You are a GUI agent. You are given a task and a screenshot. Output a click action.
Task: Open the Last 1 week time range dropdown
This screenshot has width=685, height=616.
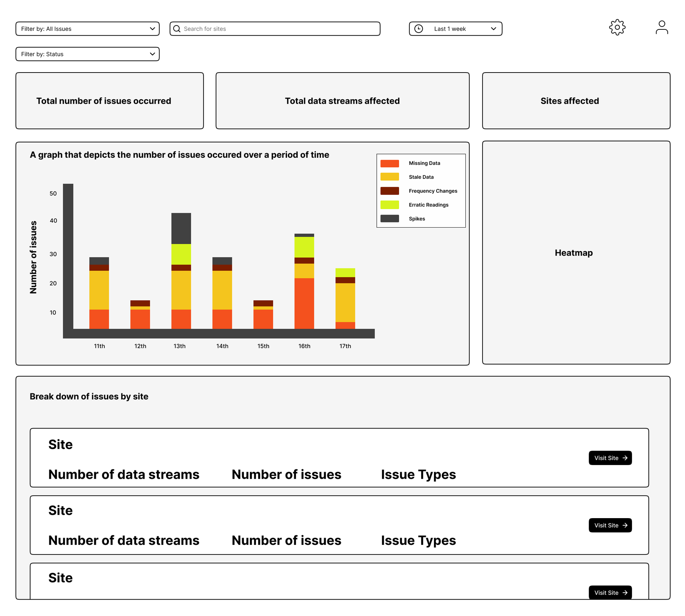[x=456, y=29]
